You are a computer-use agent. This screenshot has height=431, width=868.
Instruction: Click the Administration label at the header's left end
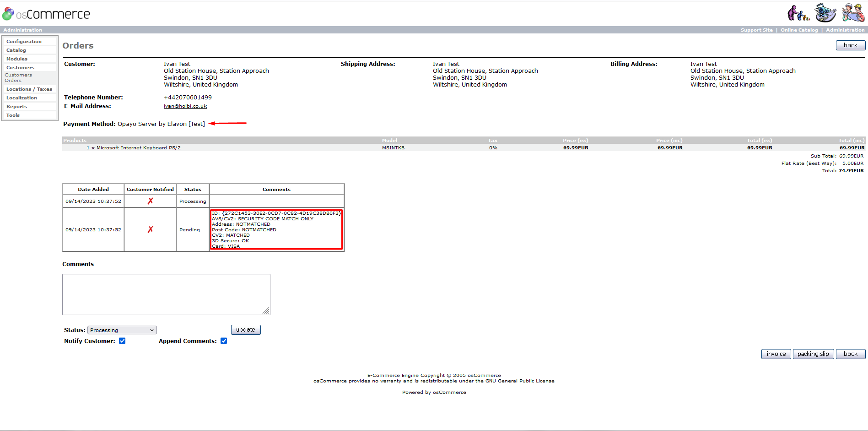[x=22, y=30]
